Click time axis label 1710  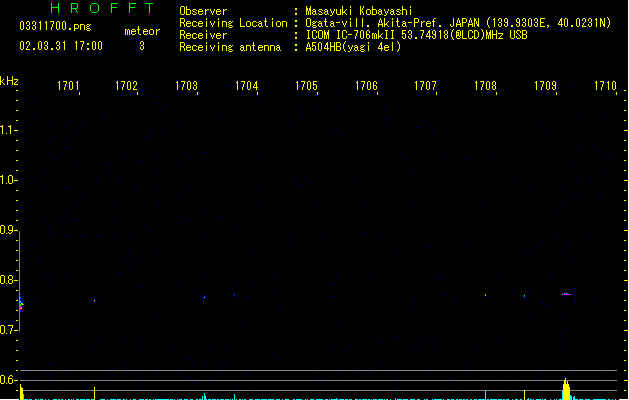[605, 86]
